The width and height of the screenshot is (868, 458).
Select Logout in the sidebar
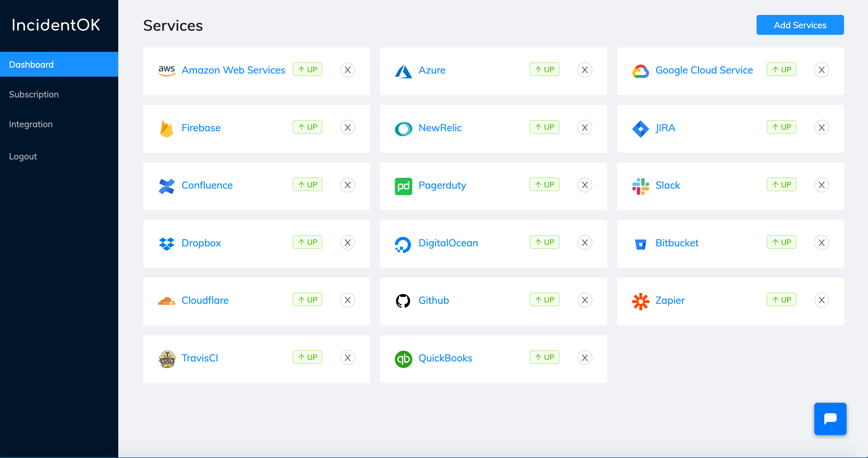(23, 157)
